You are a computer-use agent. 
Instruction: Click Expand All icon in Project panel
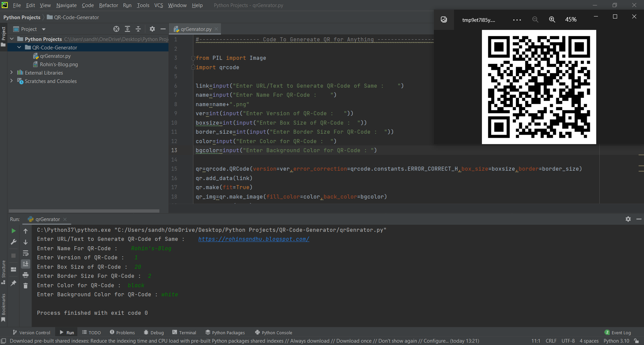click(127, 29)
